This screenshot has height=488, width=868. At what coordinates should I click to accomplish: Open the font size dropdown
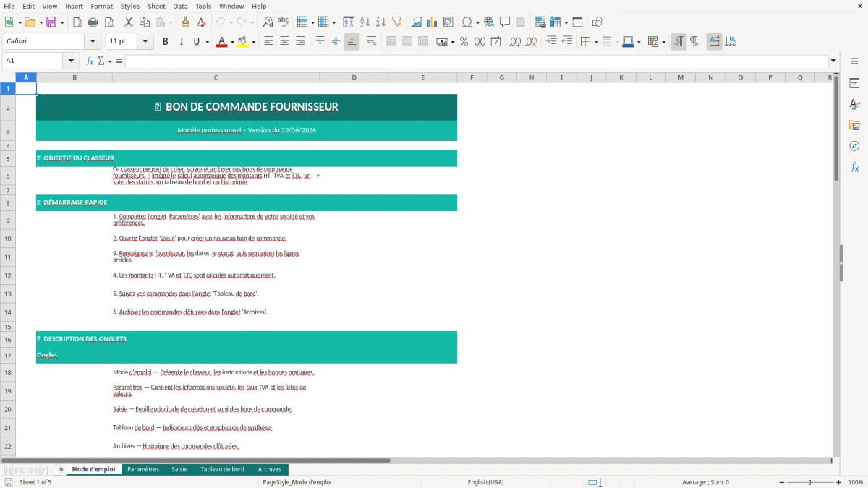coord(145,42)
